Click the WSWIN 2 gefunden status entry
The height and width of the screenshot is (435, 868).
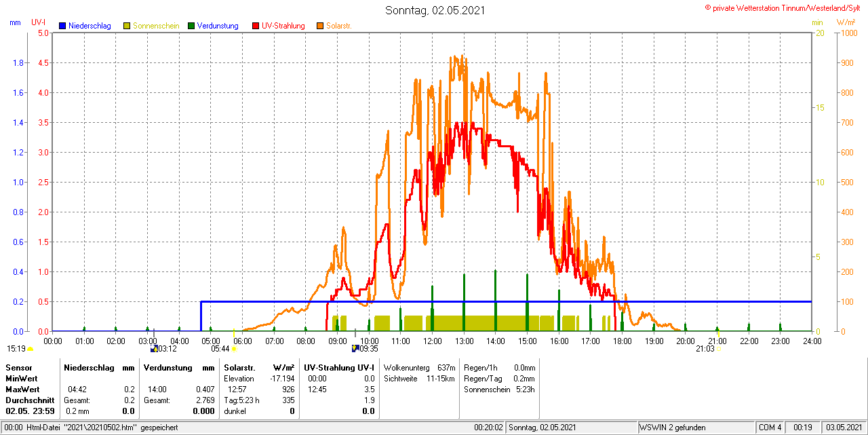click(x=673, y=428)
